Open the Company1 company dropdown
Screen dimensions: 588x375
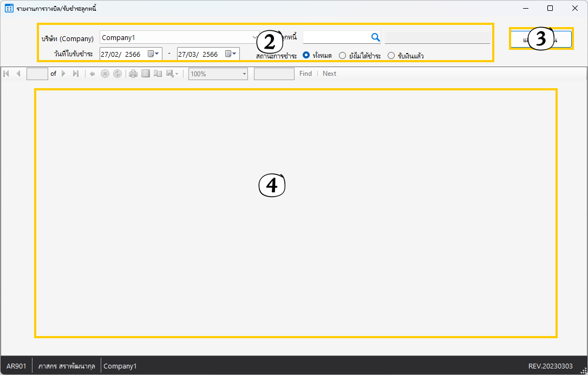click(255, 37)
